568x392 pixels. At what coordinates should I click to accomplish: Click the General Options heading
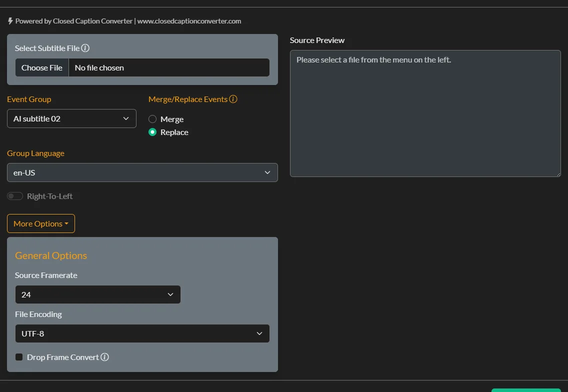51,255
